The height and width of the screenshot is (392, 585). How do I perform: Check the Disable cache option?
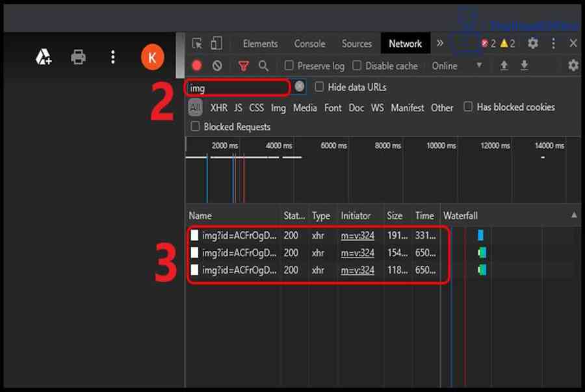(357, 66)
